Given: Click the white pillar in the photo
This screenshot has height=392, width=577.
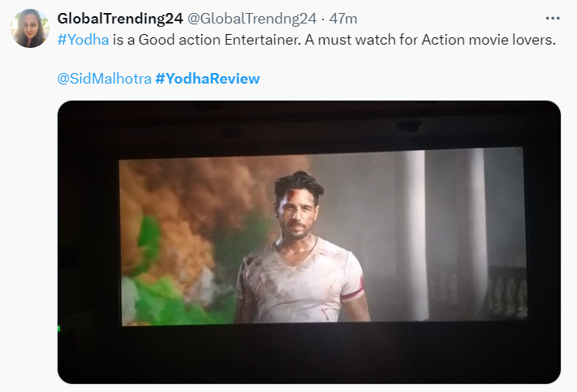Looking at the screenshot, I should [414, 235].
